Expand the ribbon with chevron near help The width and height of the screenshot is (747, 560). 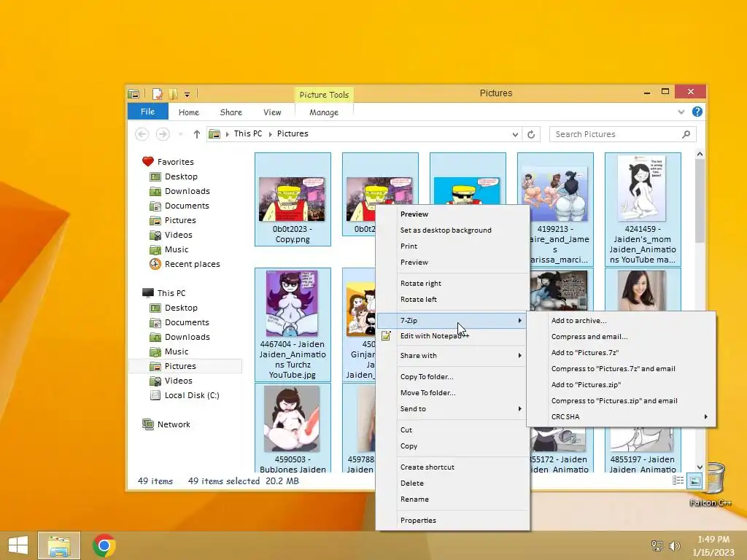(681, 112)
